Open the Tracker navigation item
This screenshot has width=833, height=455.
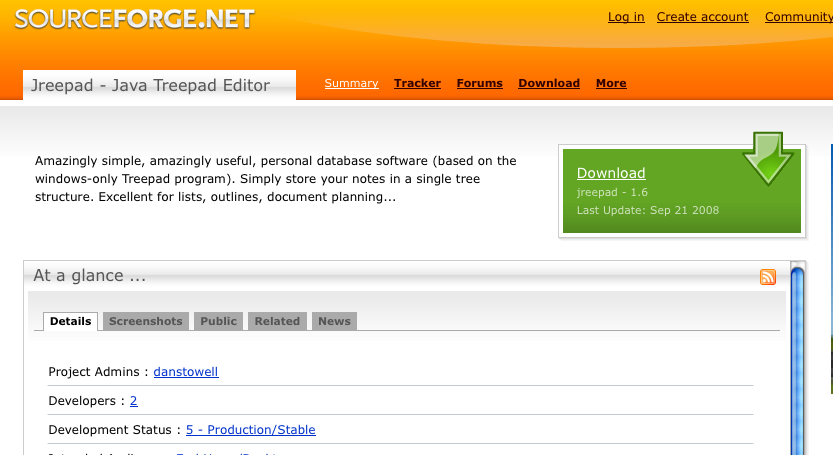pyautogui.click(x=417, y=83)
